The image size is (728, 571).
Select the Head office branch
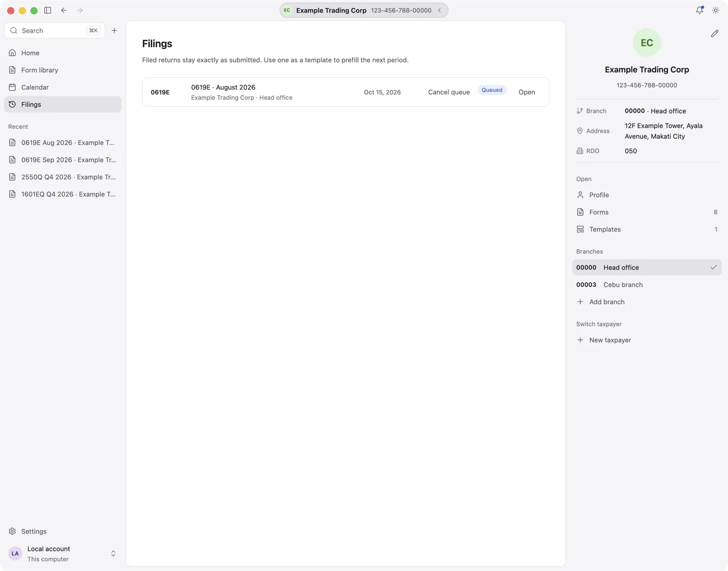[x=647, y=268]
